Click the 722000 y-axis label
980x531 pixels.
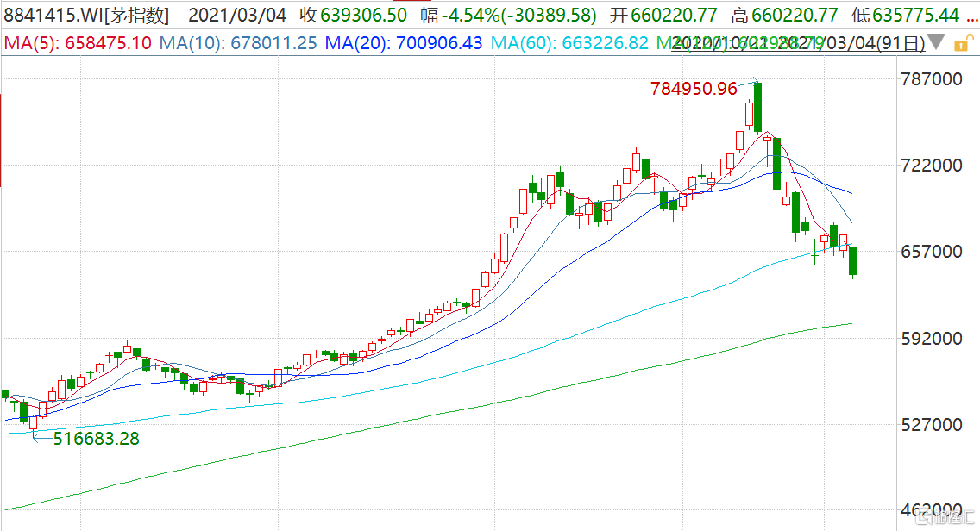pos(931,165)
